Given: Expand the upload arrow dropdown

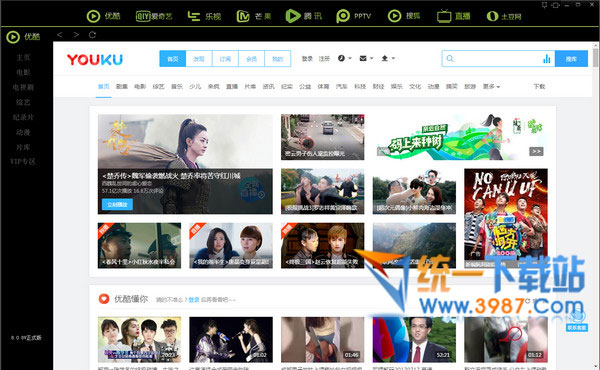Looking at the screenshot, I should (388, 58).
